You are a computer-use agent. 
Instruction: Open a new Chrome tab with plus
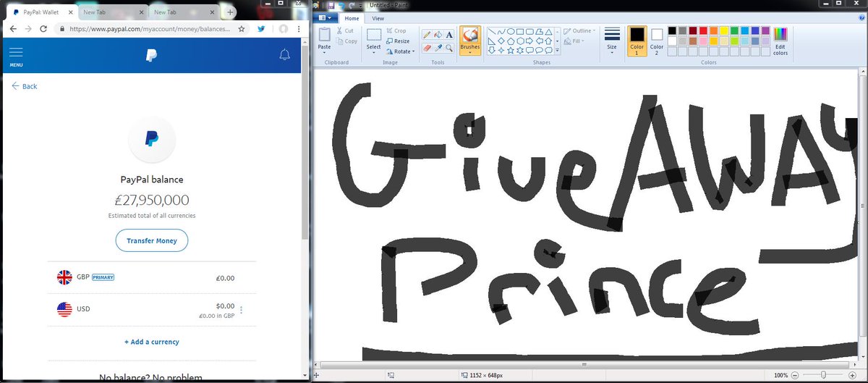tap(230, 12)
